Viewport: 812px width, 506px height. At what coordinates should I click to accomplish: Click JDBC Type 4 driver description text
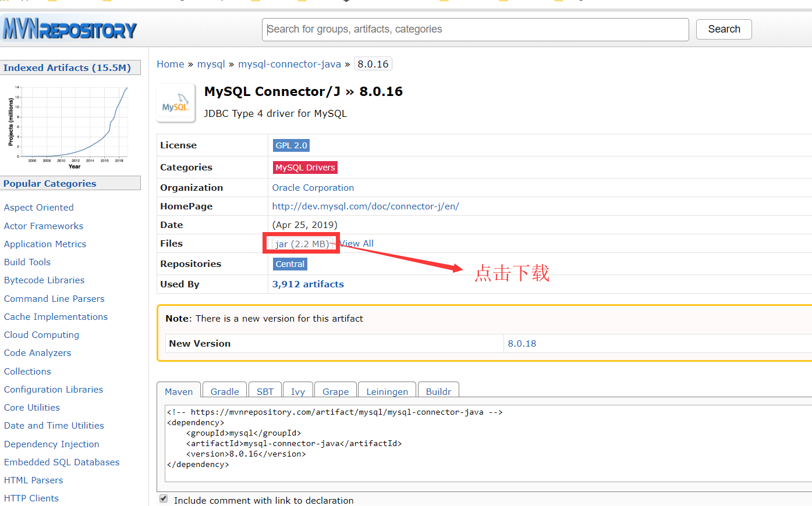(275, 114)
